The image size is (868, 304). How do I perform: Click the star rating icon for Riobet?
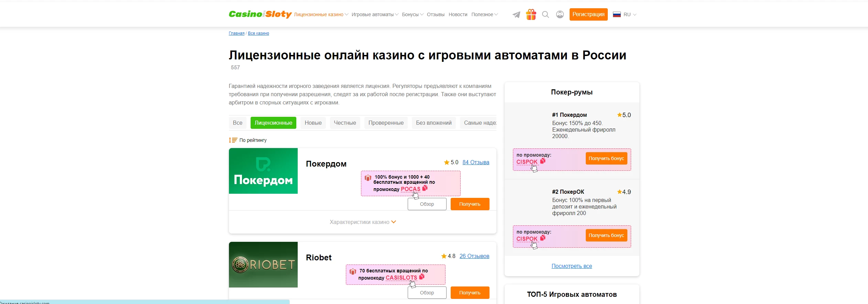(444, 256)
